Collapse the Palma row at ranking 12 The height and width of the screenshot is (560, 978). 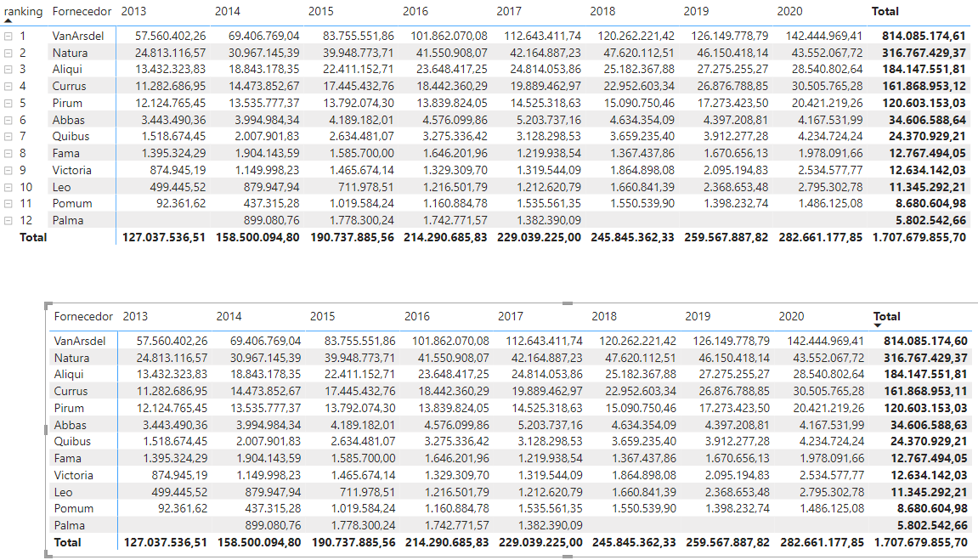[8, 220]
